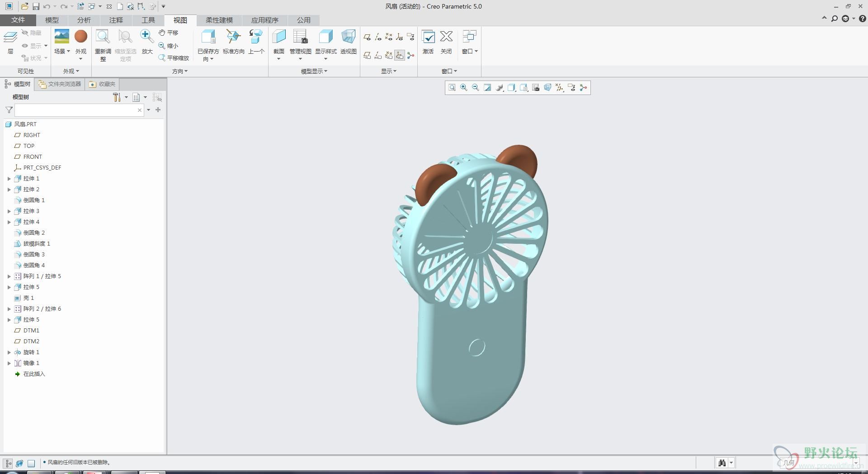Open View Manager in graphics toolbar
The width and height of the screenshot is (868, 474).
(535, 88)
